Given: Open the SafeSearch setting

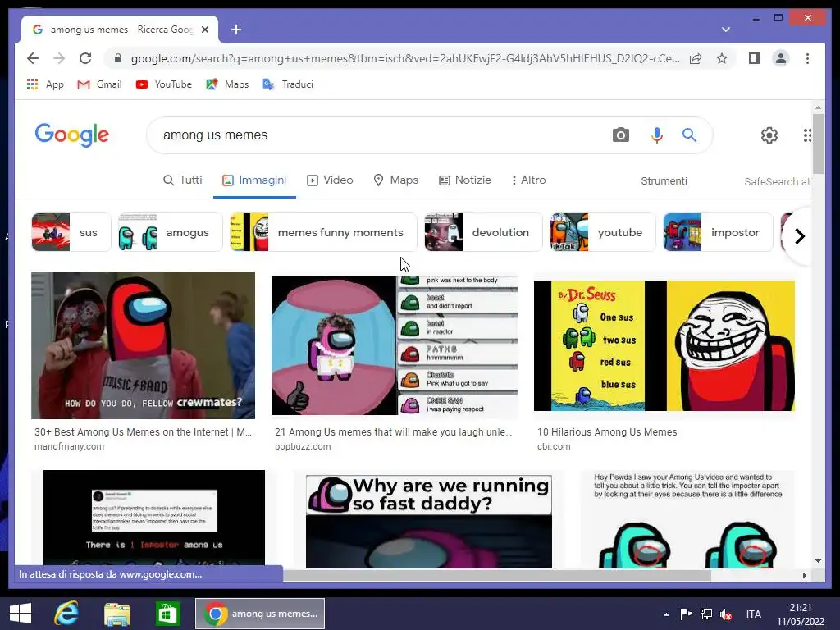Looking at the screenshot, I should (778, 181).
